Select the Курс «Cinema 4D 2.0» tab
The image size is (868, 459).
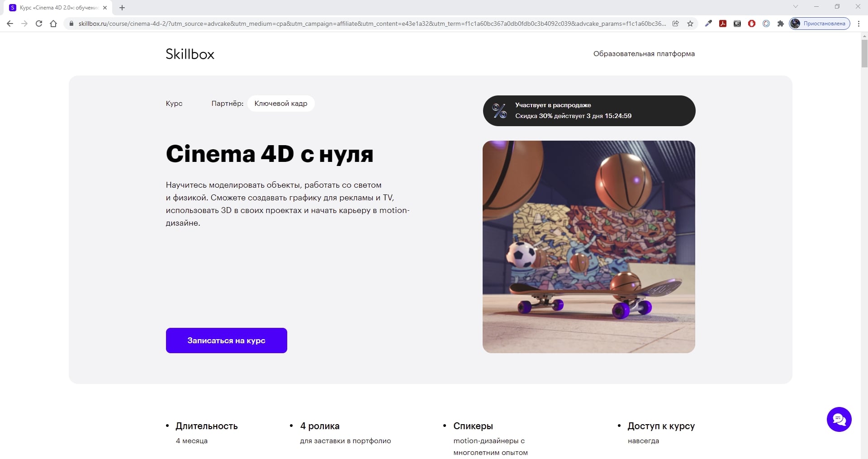59,8
